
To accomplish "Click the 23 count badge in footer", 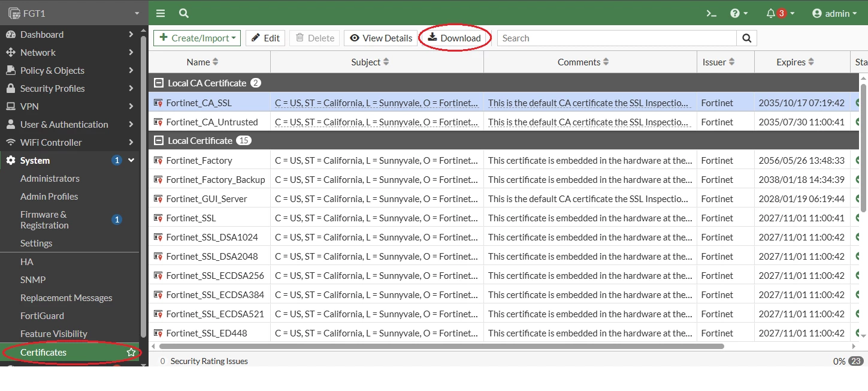I will coord(855,361).
